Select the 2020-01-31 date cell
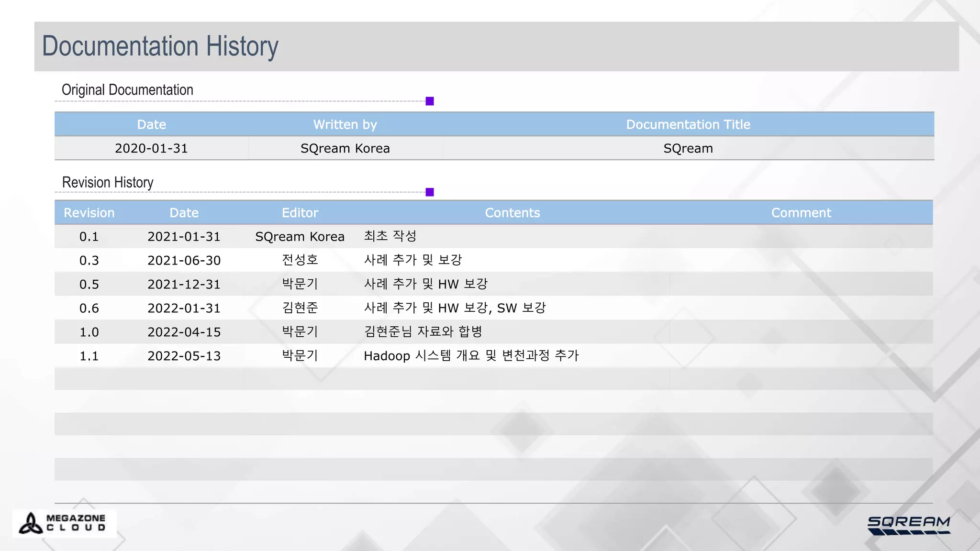This screenshot has width=980, height=551. point(151,148)
